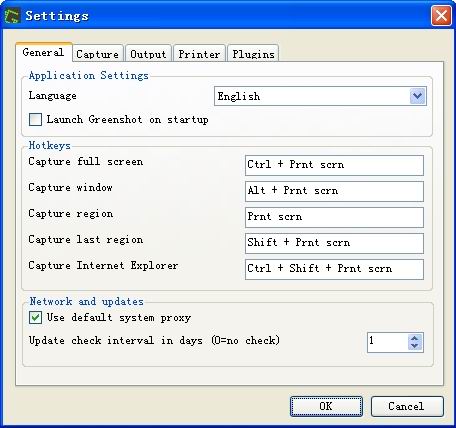This screenshot has height=428, width=456.
Task: Increase update check interval with up arrow
Action: coord(415,338)
